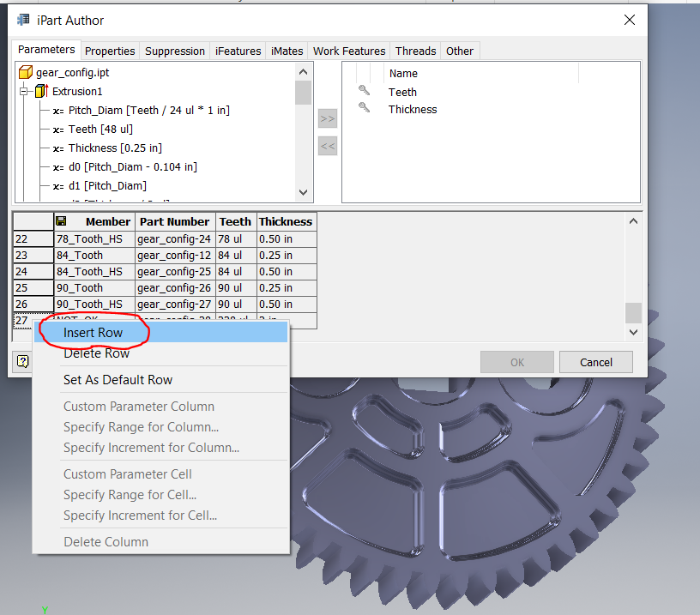The height and width of the screenshot is (615, 700).
Task: Select Teeth [48 ul] parameter in tree
Action: pos(100,129)
